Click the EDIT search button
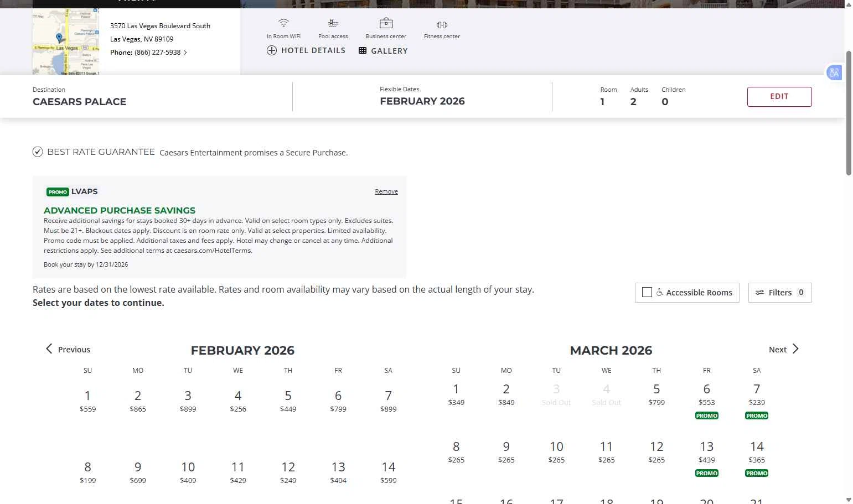The height and width of the screenshot is (504, 853). pyautogui.click(x=779, y=96)
